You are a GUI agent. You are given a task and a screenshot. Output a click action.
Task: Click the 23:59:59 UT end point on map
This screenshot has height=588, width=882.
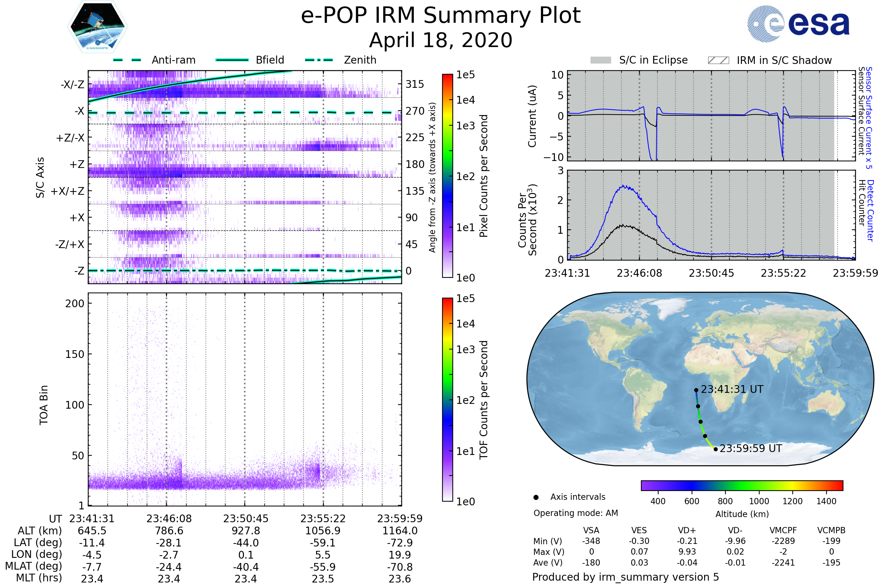click(716, 449)
